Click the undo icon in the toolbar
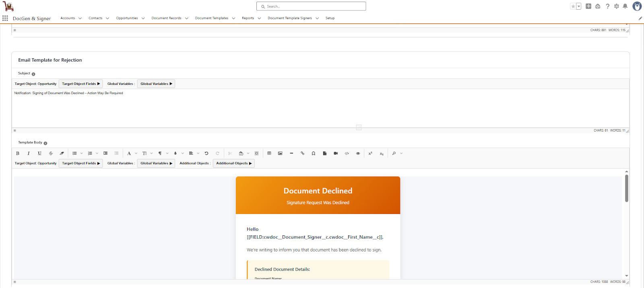This screenshot has width=644, height=288. (206, 153)
